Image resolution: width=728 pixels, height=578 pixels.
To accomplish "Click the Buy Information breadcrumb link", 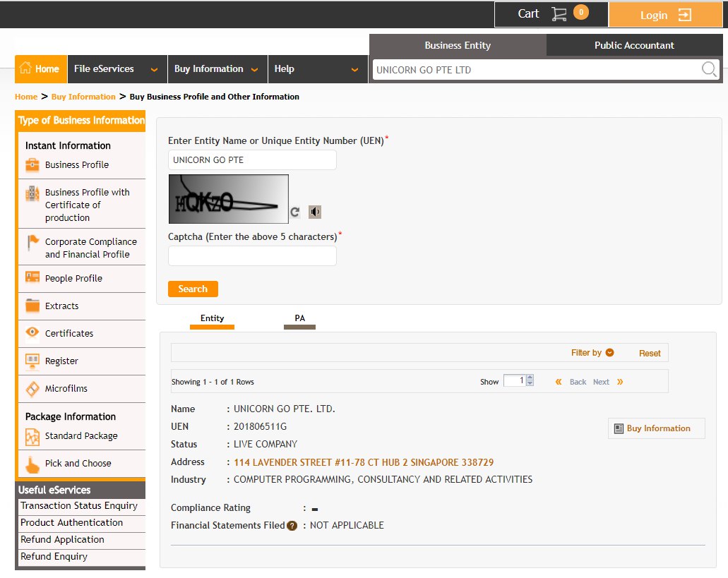I will point(83,97).
